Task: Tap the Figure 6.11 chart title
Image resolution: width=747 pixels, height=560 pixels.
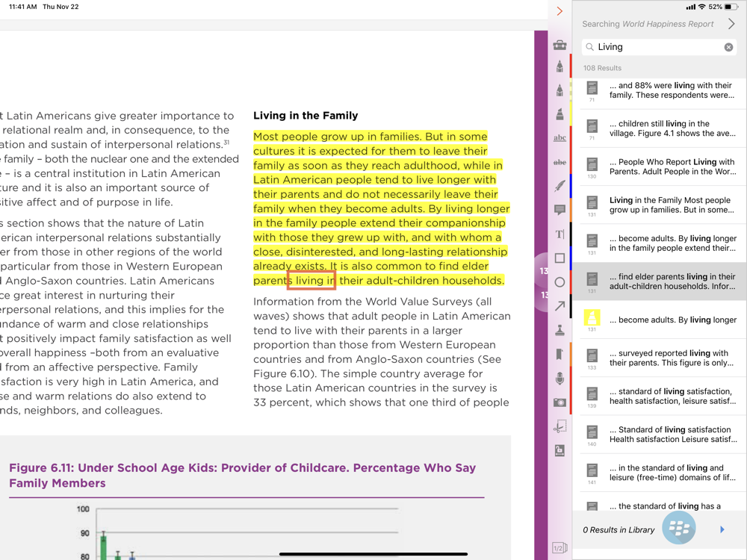Action: (x=243, y=475)
